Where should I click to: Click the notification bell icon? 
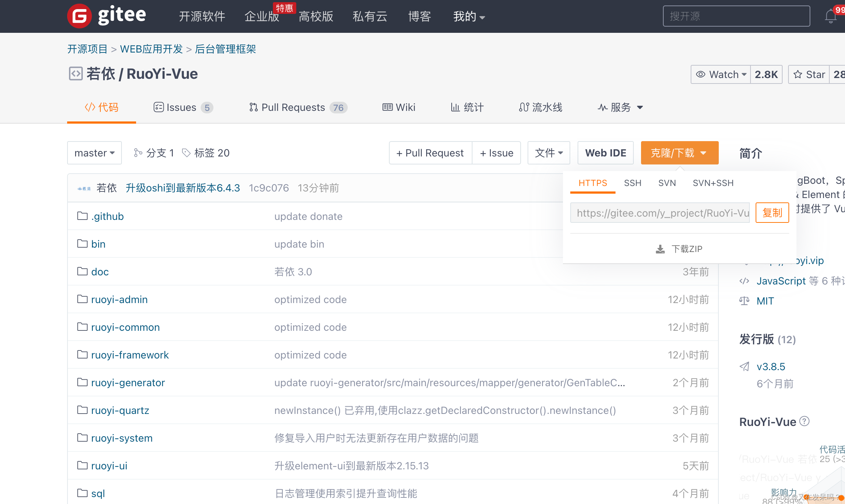pyautogui.click(x=830, y=16)
